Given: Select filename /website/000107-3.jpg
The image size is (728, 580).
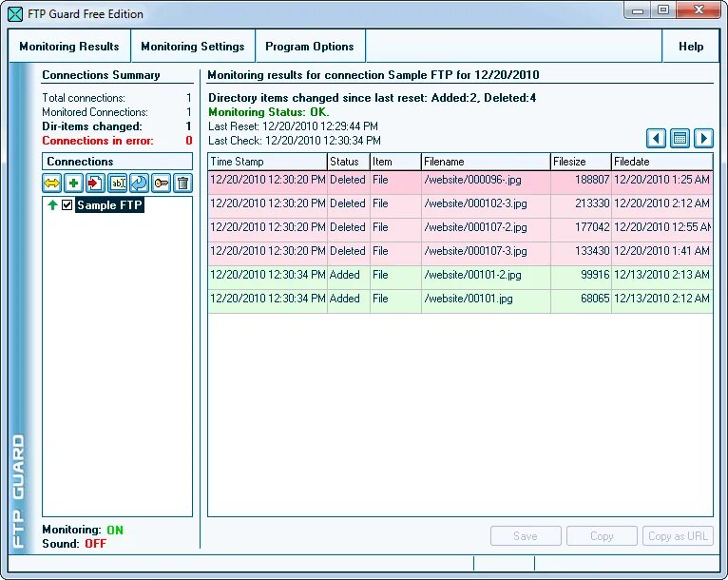Looking at the screenshot, I should (x=475, y=251).
